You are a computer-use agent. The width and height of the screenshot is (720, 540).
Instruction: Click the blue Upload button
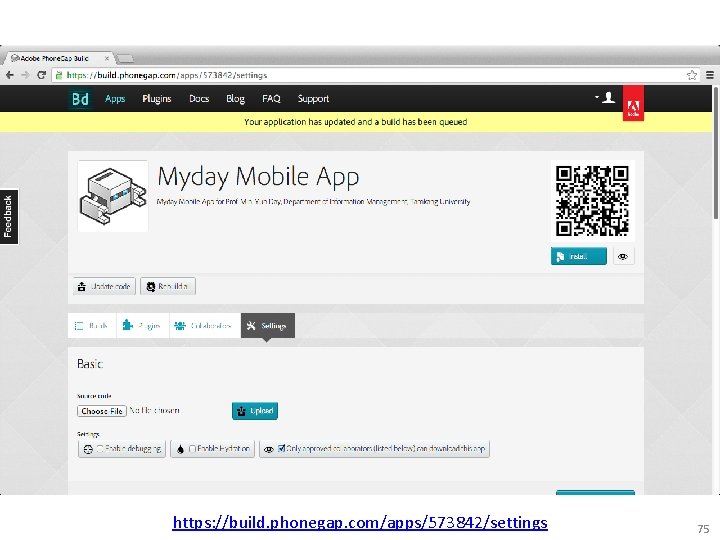coord(255,411)
